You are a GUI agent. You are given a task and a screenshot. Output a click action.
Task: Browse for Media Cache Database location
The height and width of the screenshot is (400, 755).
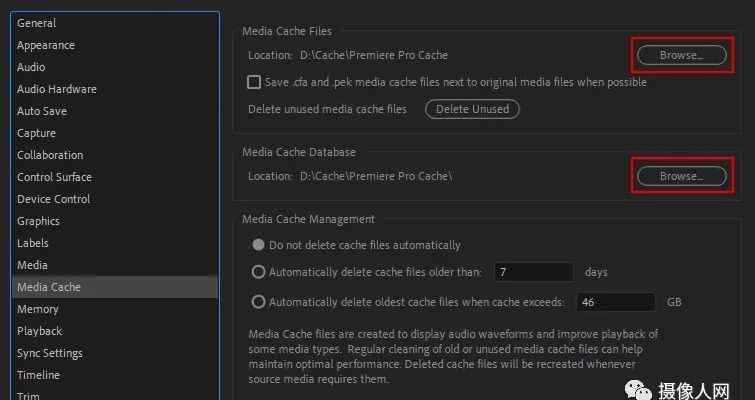(x=682, y=176)
